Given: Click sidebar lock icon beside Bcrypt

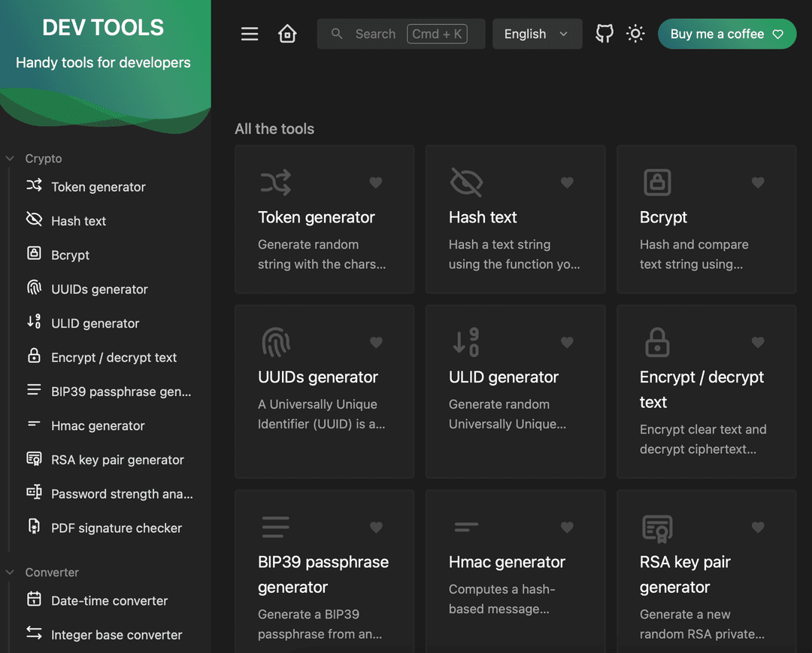Looking at the screenshot, I should [34, 253].
